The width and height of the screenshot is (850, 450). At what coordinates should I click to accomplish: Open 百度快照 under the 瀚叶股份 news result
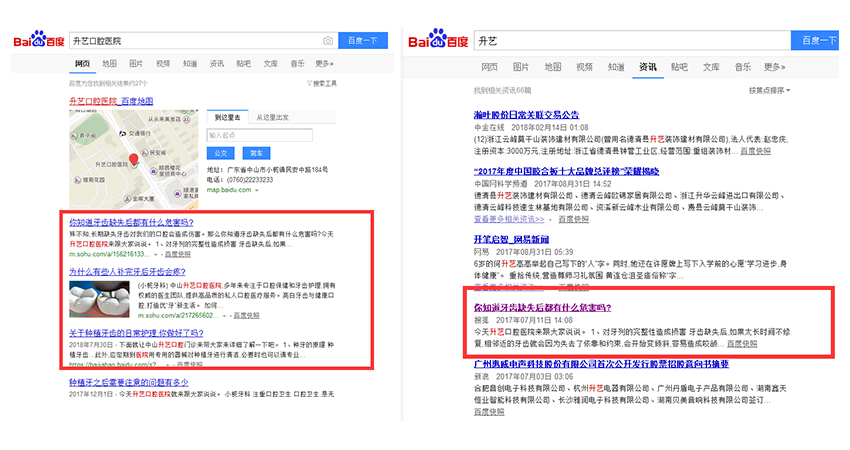click(x=756, y=151)
